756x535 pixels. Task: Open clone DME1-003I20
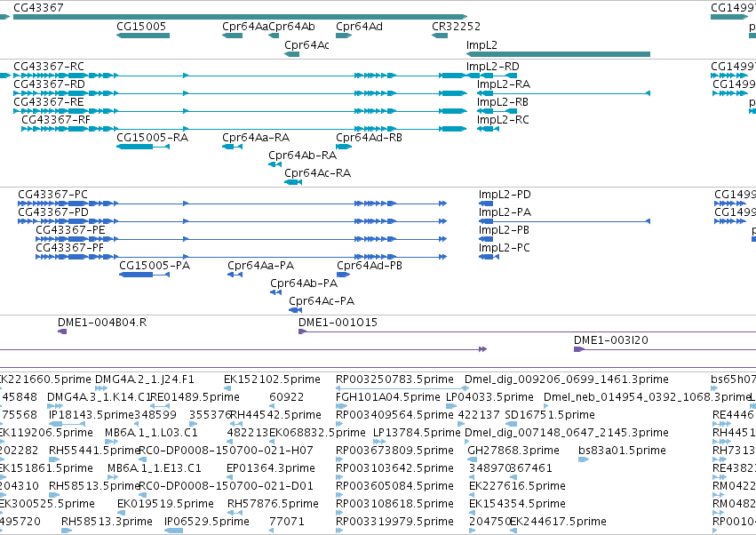(x=611, y=340)
